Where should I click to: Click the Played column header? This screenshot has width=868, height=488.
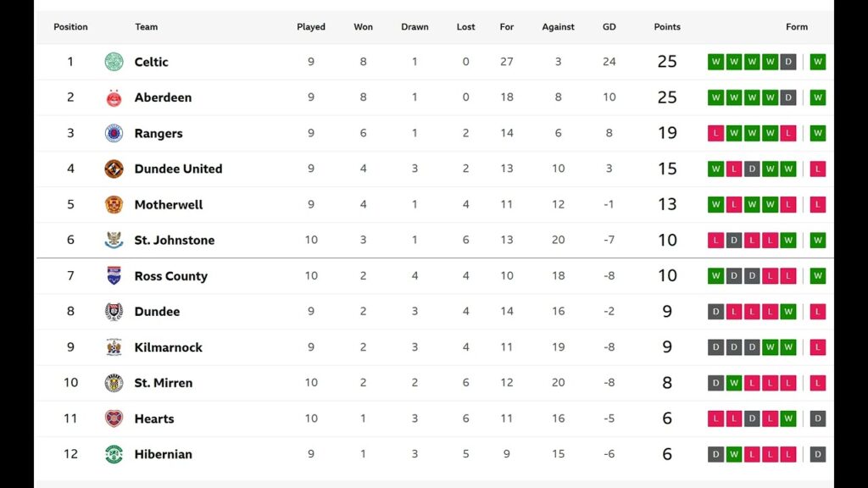click(311, 27)
